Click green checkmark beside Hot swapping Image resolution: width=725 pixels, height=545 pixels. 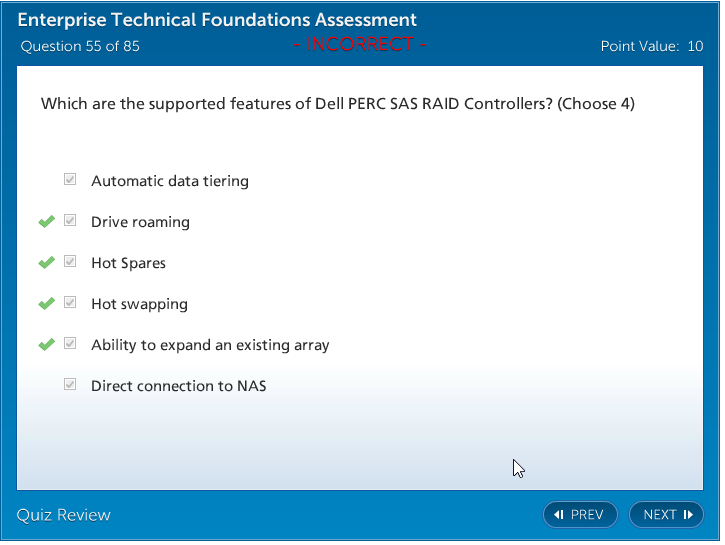(x=46, y=303)
